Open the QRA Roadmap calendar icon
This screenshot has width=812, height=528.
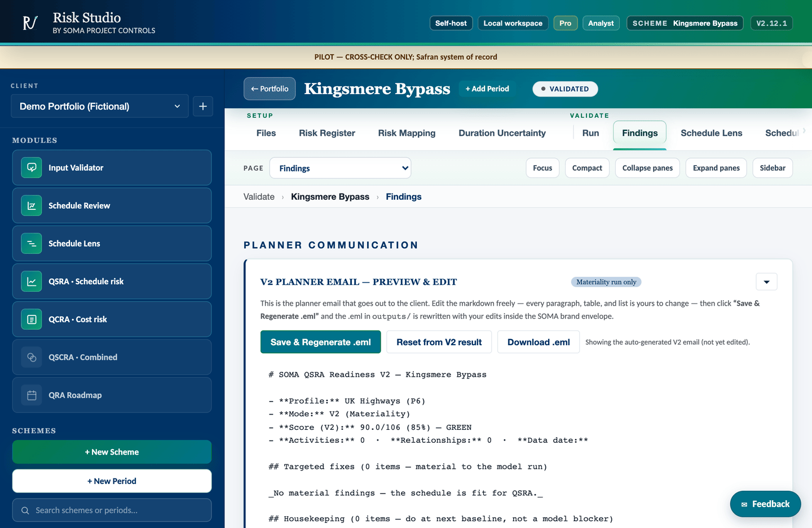tap(32, 395)
